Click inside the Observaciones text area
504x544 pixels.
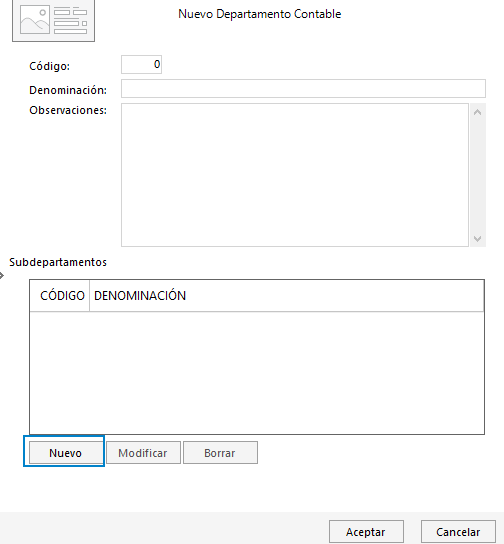click(x=295, y=175)
